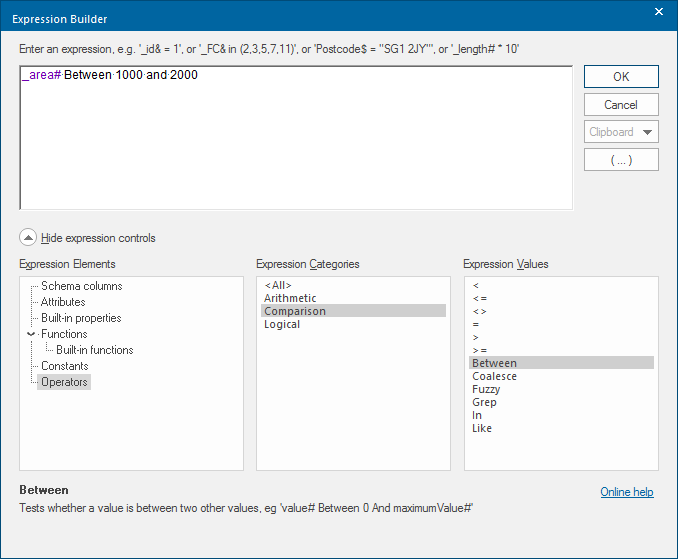The image size is (678, 559).
Task: Select <All> in Expression Categories
Action: (280, 285)
